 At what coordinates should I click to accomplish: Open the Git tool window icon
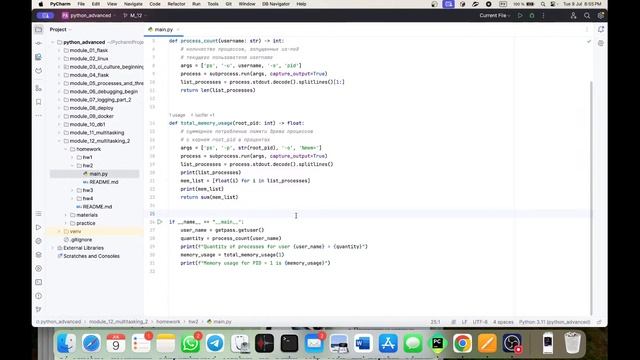click(x=38, y=309)
